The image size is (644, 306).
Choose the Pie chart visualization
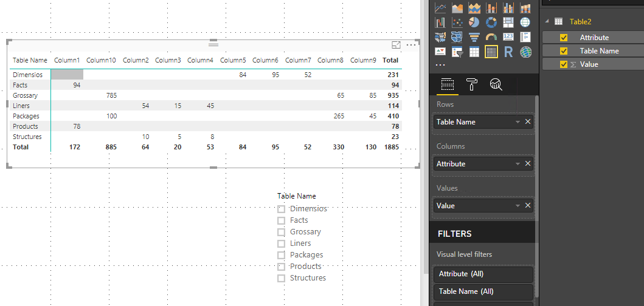tap(474, 22)
